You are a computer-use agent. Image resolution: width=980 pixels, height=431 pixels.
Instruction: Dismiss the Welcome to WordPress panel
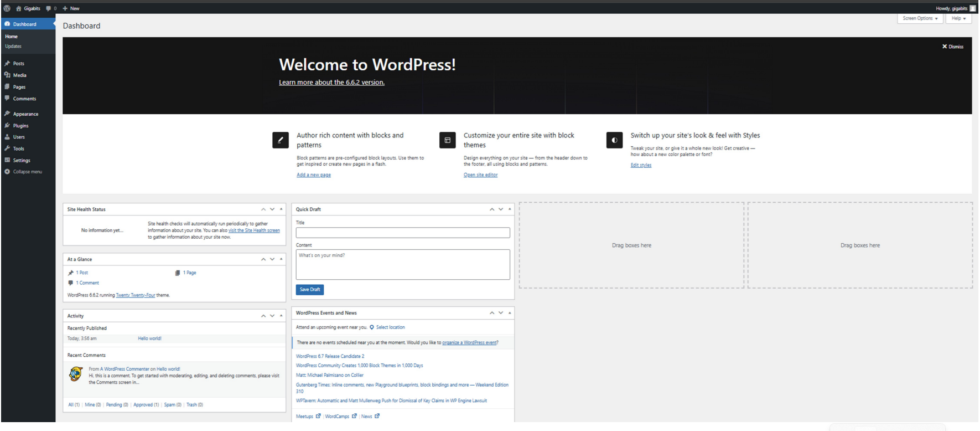pyautogui.click(x=952, y=47)
